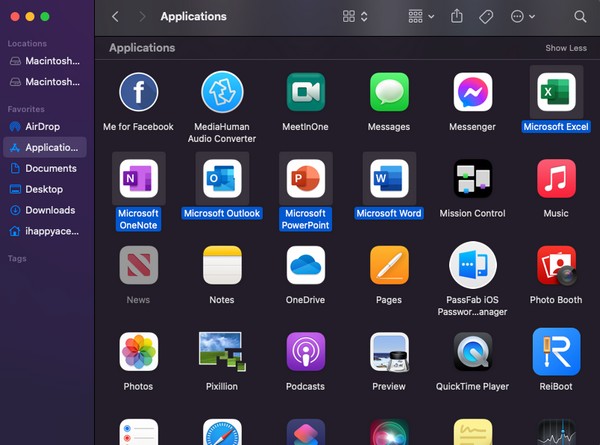
Task: Click the Podcasts app icon
Action: tap(305, 352)
